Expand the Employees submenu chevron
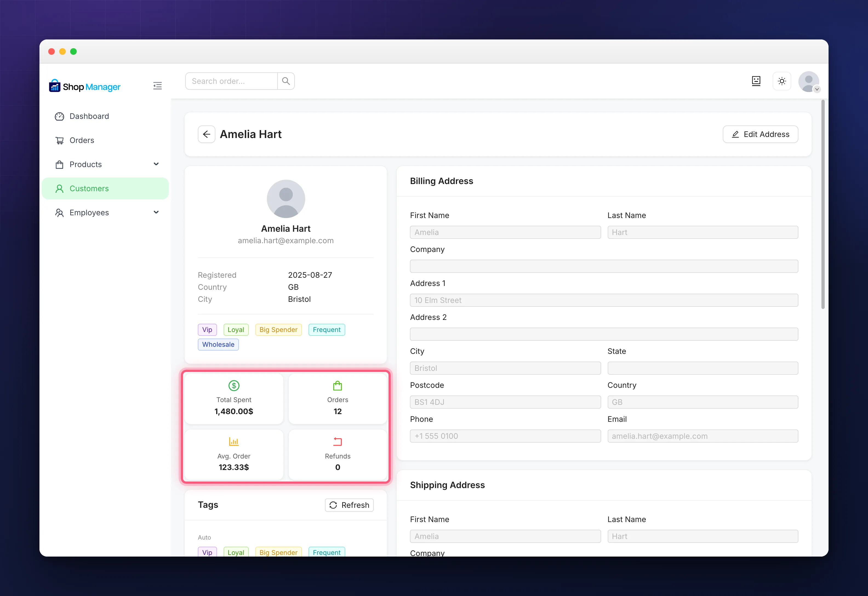 click(x=156, y=212)
